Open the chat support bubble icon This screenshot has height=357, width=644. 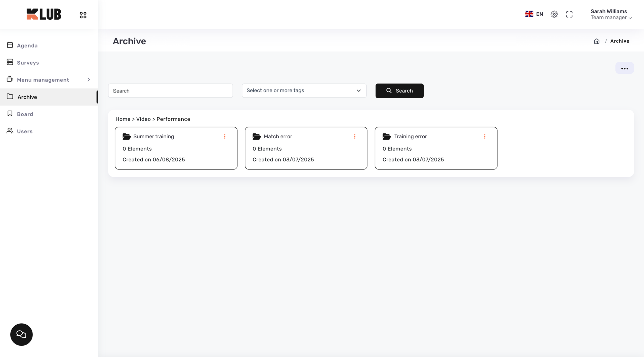coord(21,334)
